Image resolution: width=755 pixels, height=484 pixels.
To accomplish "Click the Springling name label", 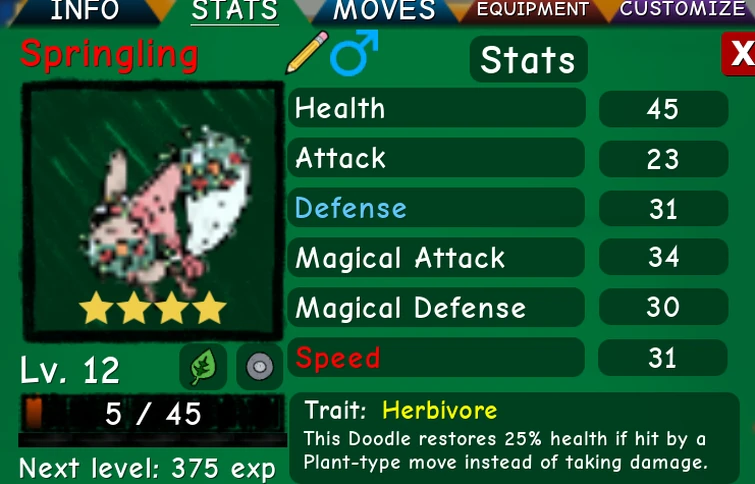I will coord(110,54).
